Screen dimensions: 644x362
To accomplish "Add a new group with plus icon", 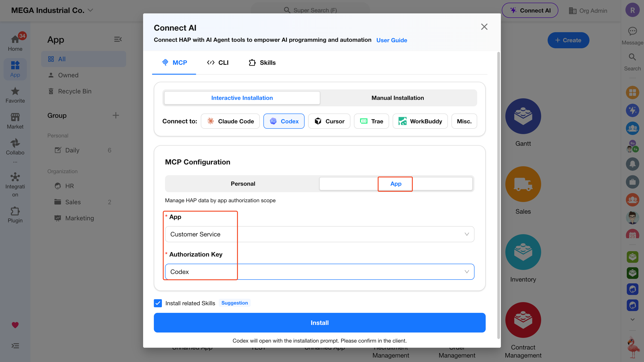I will click(116, 116).
